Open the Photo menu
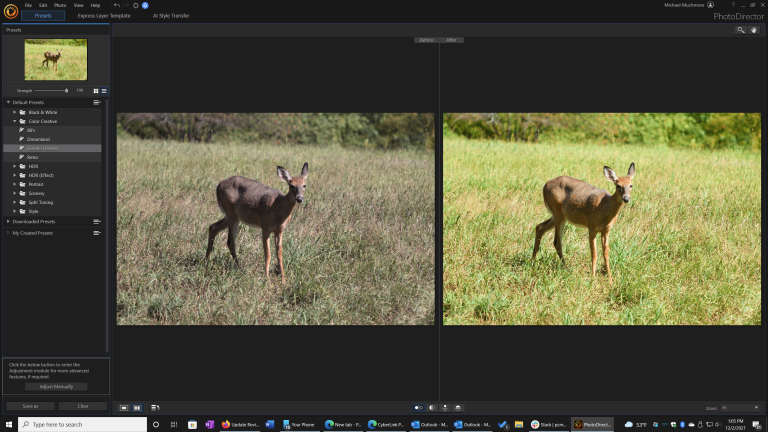 60,5
